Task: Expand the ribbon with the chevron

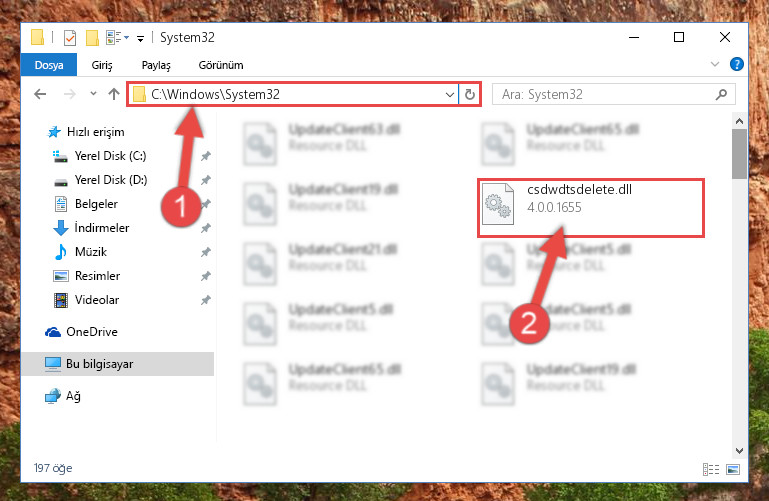Action: pos(715,64)
